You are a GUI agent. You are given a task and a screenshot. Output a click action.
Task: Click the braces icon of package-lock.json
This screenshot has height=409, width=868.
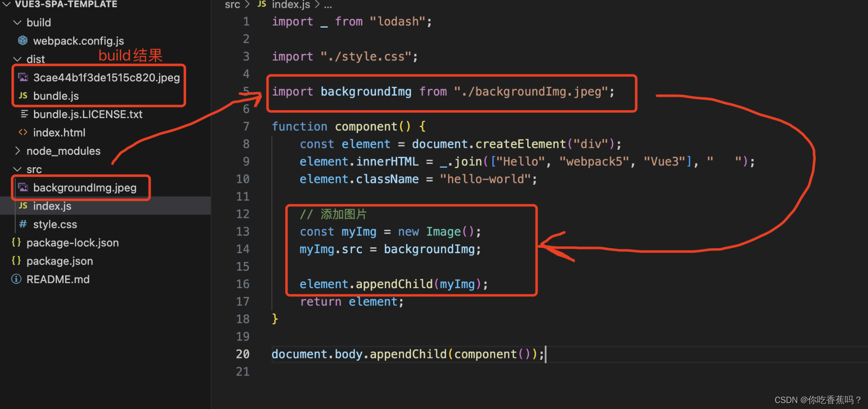(x=16, y=242)
